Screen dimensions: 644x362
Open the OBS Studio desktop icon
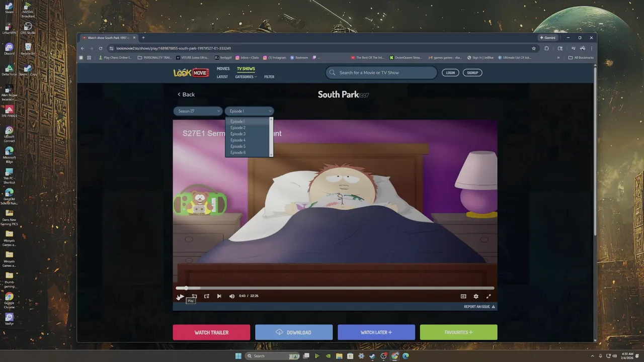click(28, 28)
